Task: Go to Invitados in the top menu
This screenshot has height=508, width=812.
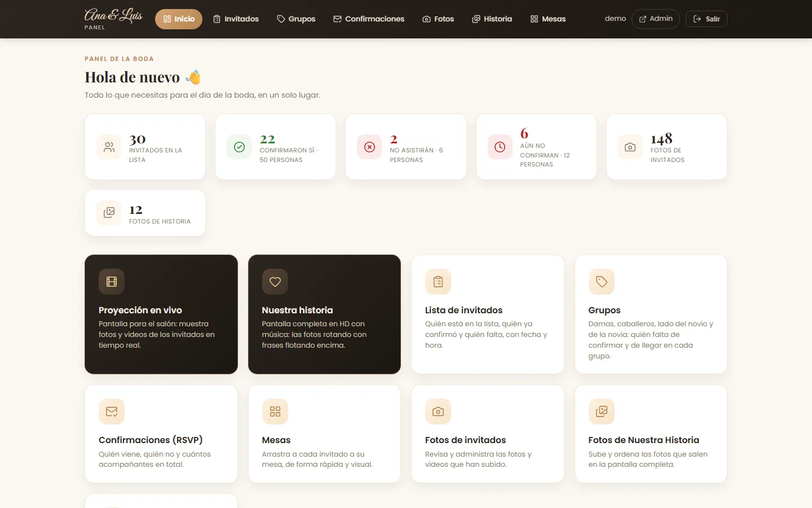Action: click(236, 19)
